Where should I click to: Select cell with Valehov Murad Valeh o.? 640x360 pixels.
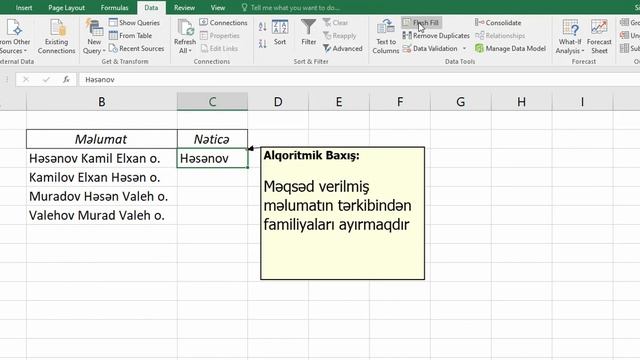pyautogui.click(x=102, y=215)
